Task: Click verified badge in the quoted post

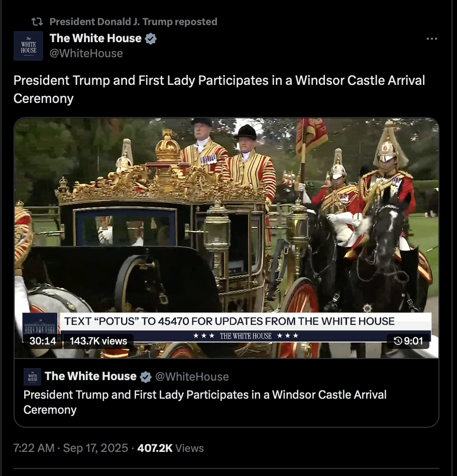Action: [x=146, y=377]
